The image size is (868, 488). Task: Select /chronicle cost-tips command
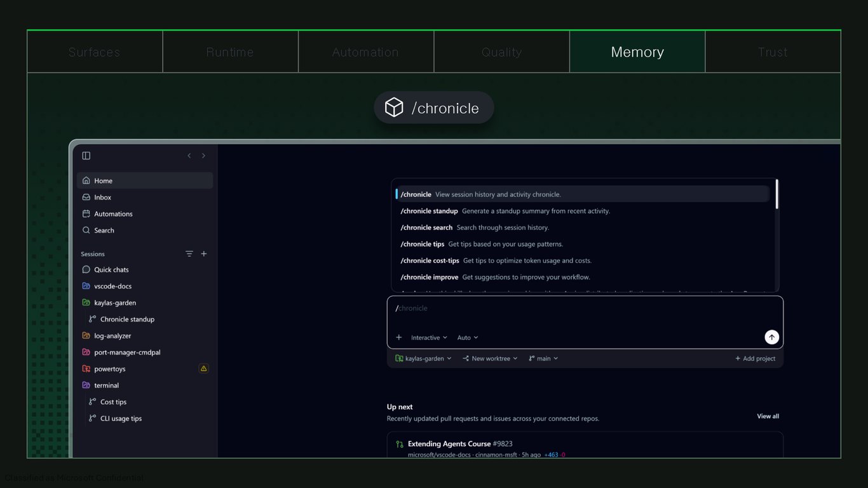[585, 261]
